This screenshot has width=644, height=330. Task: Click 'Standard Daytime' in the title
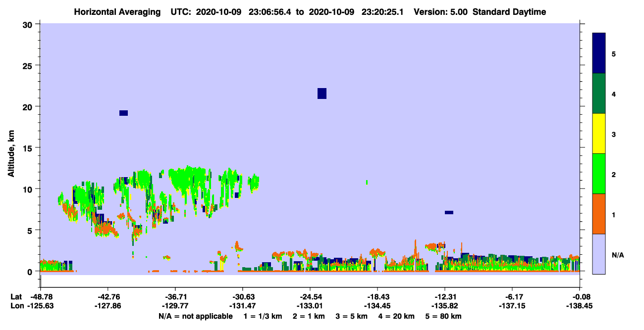click(x=509, y=12)
